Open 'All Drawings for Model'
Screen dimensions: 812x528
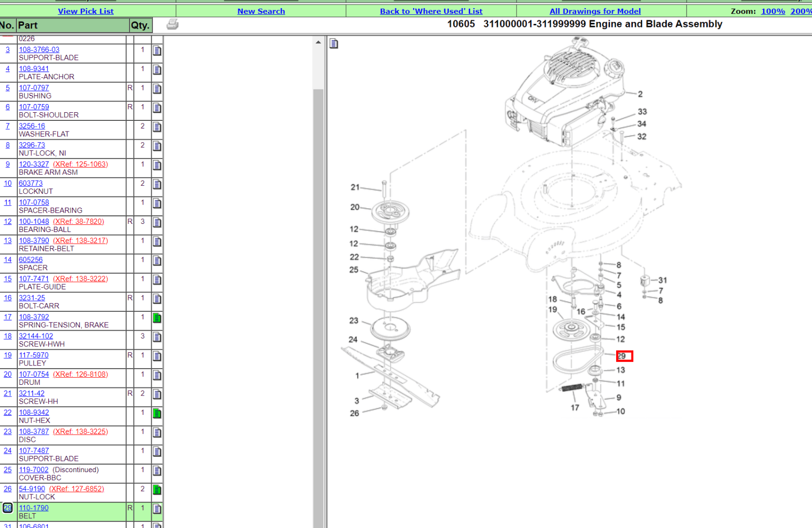pyautogui.click(x=595, y=11)
